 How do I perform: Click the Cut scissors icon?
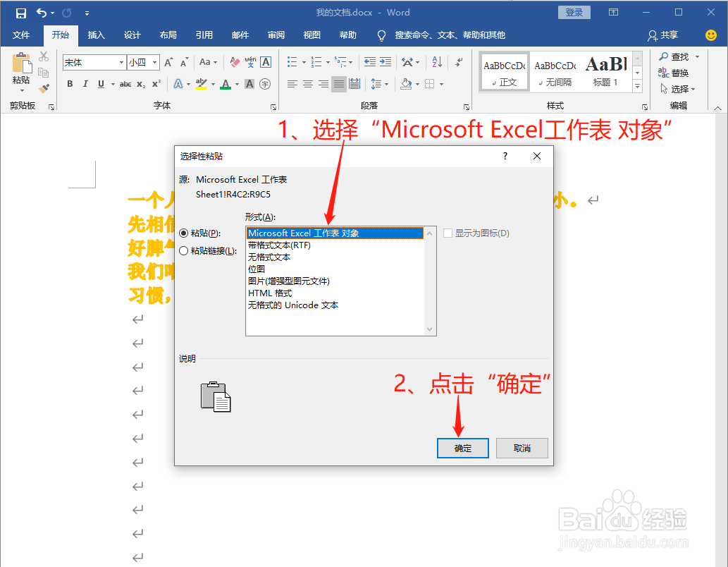coord(44,56)
